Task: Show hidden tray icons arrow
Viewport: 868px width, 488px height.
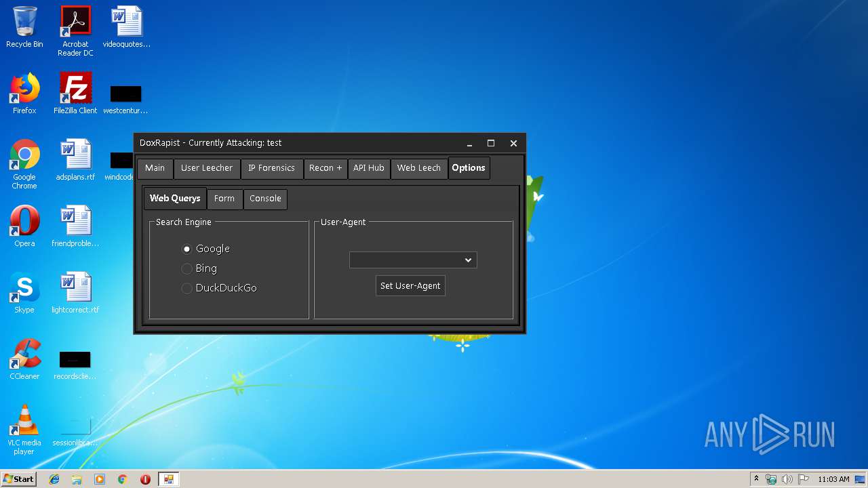Action: [x=756, y=479]
